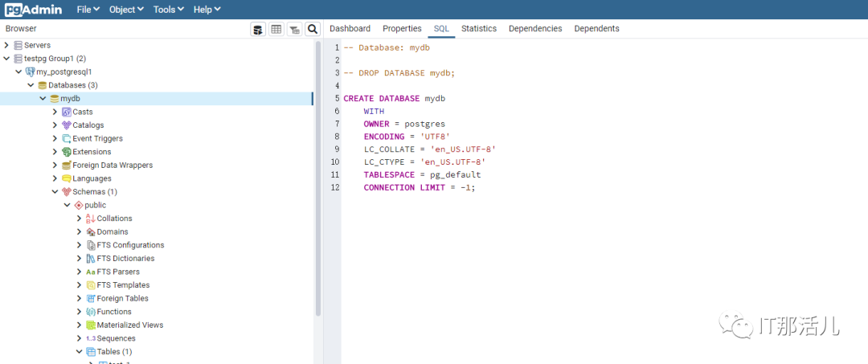The image size is (868, 364).
Task: Expand the Casts node
Action: click(55, 112)
